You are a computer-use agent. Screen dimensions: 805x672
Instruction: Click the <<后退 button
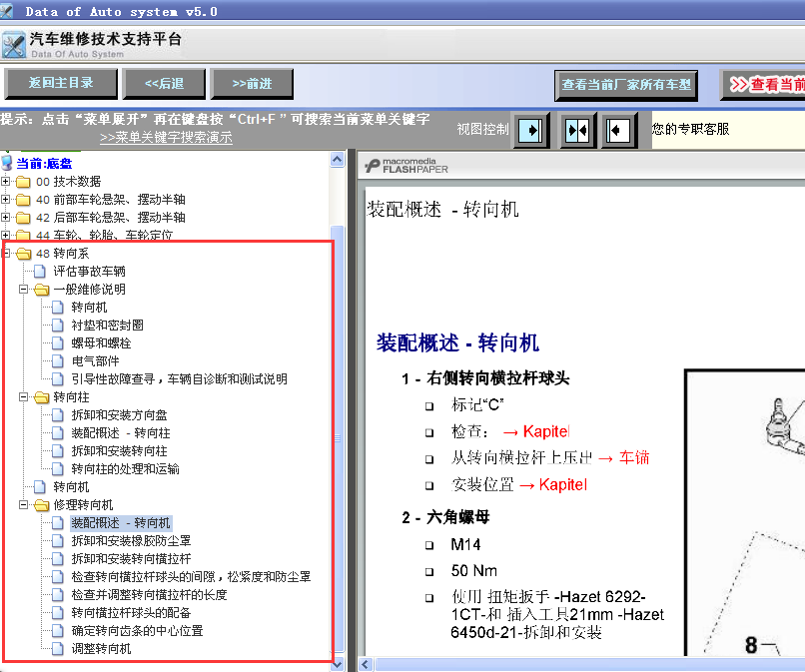164,83
